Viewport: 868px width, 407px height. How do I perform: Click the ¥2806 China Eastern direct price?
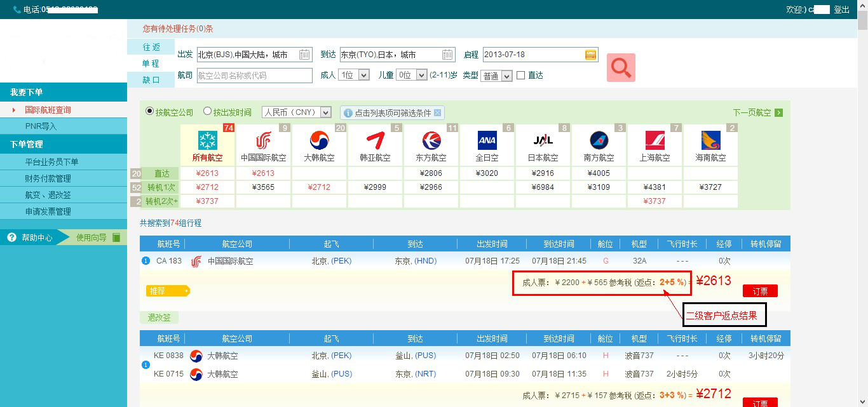click(431, 173)
